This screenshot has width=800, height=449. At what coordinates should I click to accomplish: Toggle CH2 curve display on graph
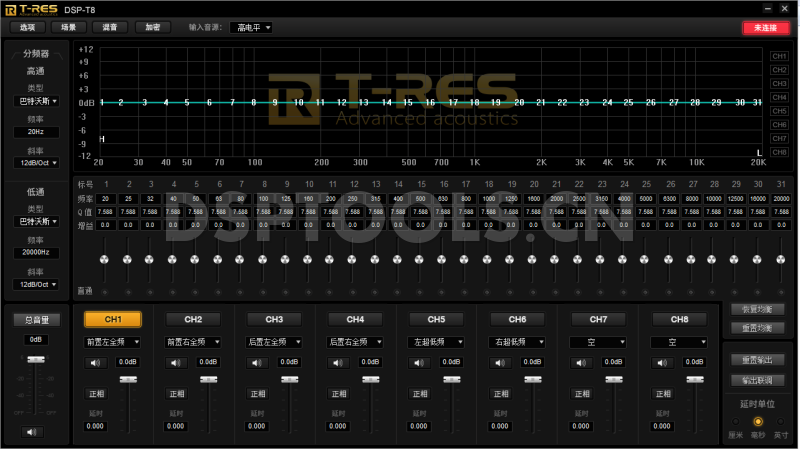[779, 70]
